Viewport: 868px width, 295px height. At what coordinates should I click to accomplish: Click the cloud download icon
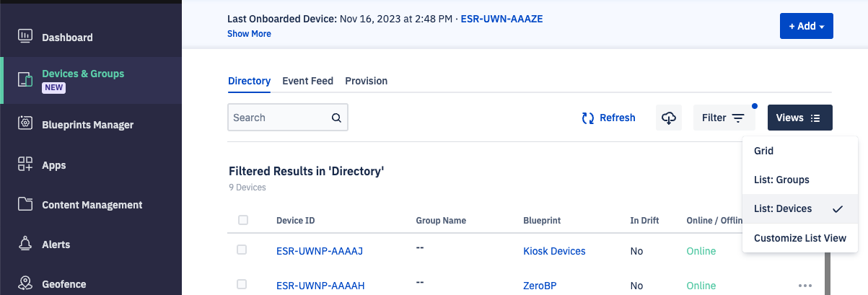tap(669, 118)
